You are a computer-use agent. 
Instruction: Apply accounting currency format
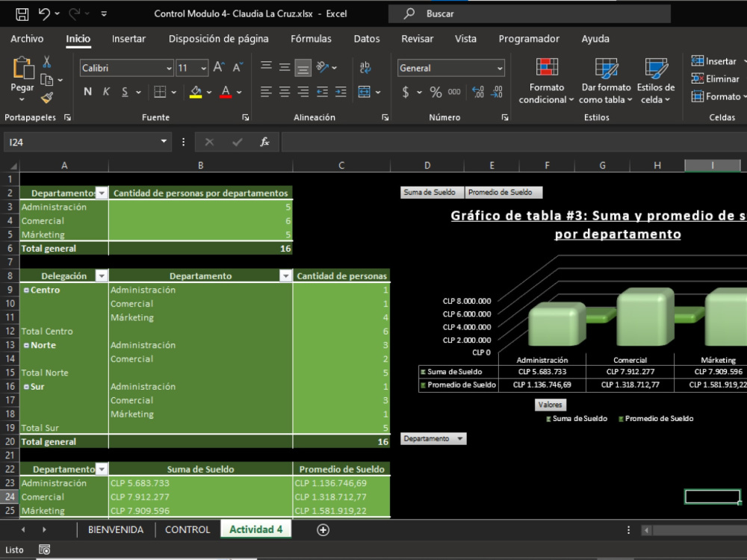[406, 92]
